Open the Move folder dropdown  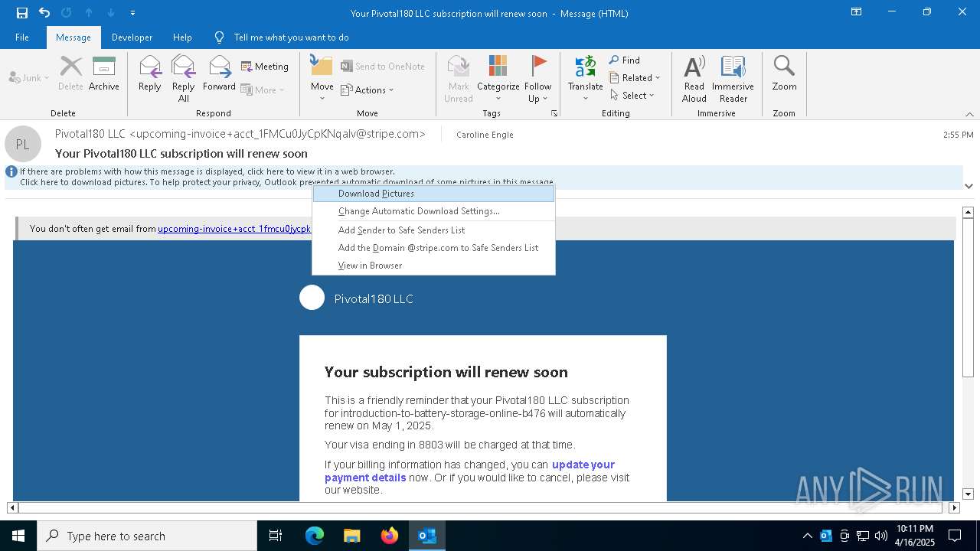click(322, 79)
